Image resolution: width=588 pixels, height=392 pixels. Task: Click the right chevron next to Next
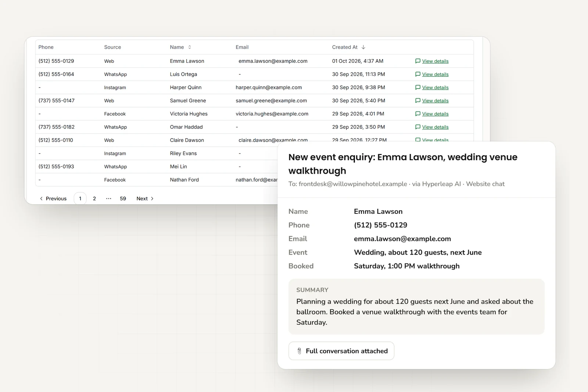(x=152, y=198)
